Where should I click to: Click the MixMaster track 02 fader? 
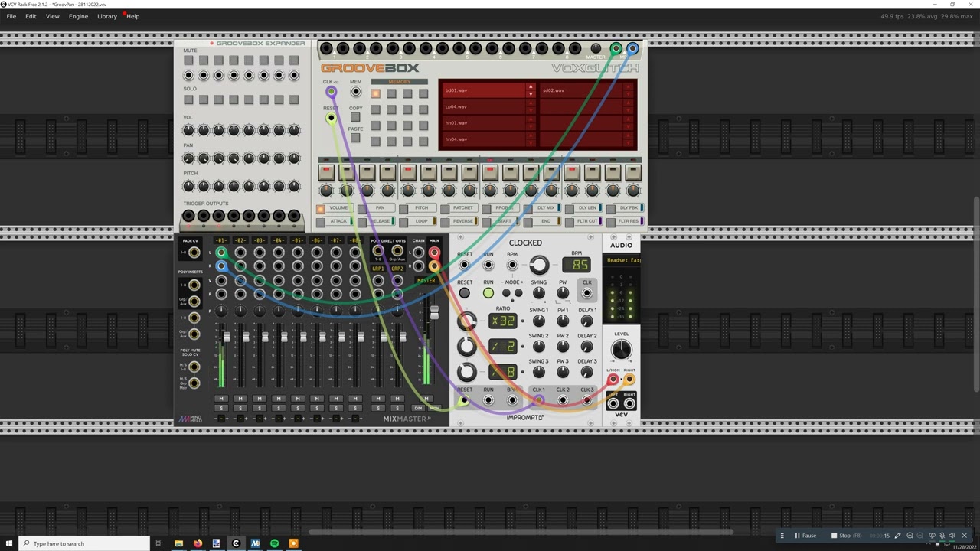point(247,337)
